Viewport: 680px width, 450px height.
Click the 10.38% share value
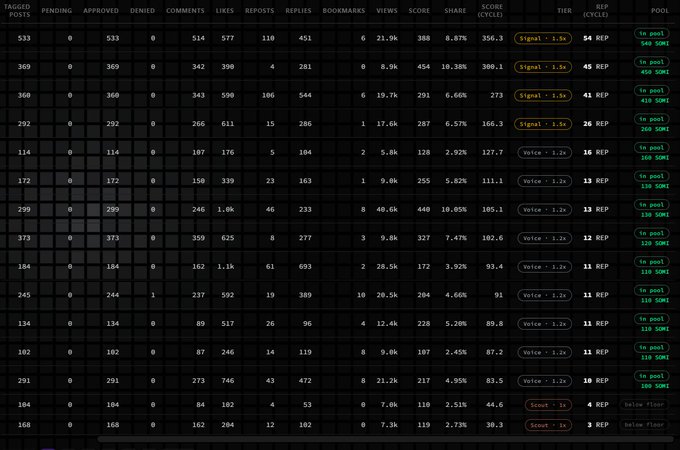(x=454, y=67)
